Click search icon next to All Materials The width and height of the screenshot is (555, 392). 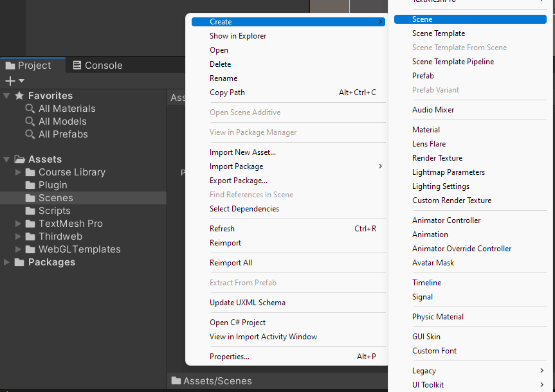click(x=30, y=109)
